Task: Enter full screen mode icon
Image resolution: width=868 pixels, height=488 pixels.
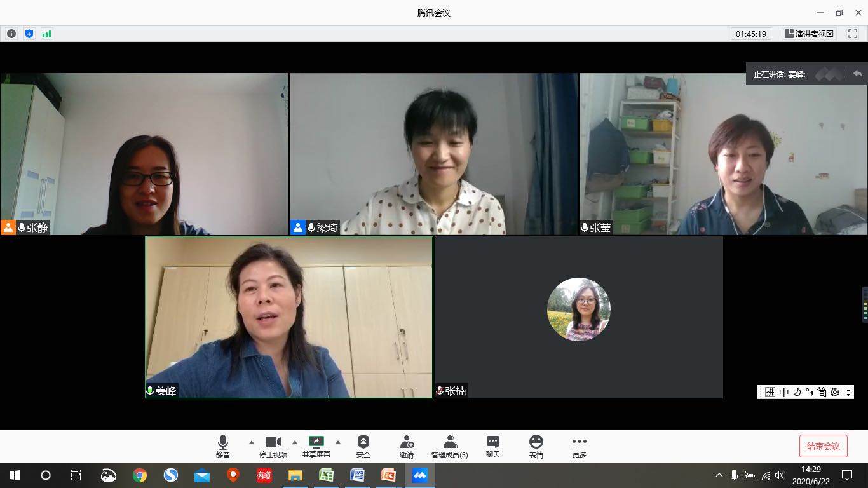Action: click(853, 34)
